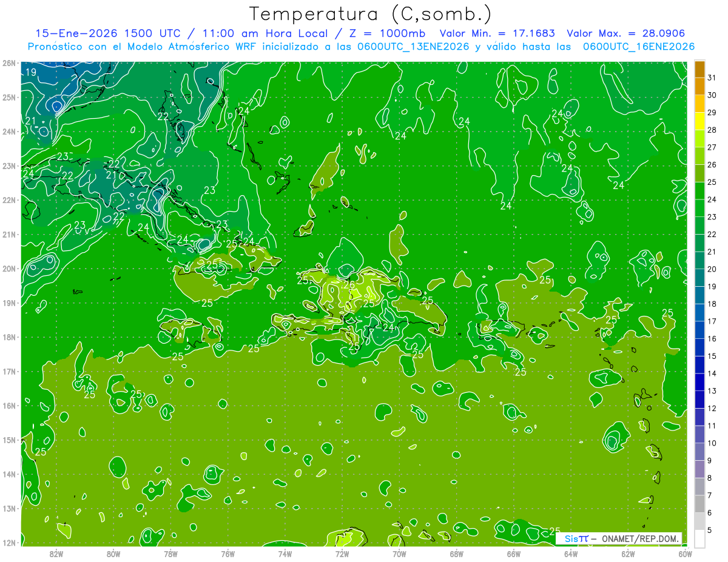Click the '74W' longitude axis label
This screenshot has height=562, width=728.
[x=285, y=554]
